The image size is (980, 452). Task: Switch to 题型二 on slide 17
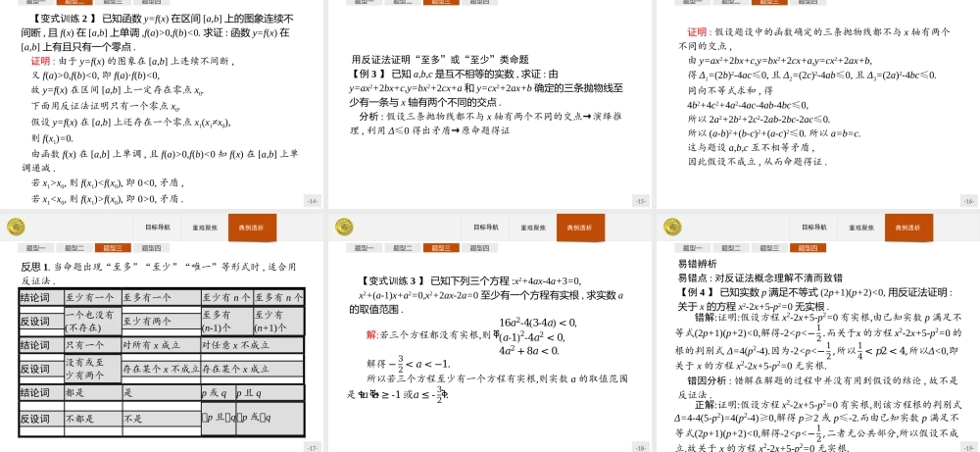click(x=74, y=248)
